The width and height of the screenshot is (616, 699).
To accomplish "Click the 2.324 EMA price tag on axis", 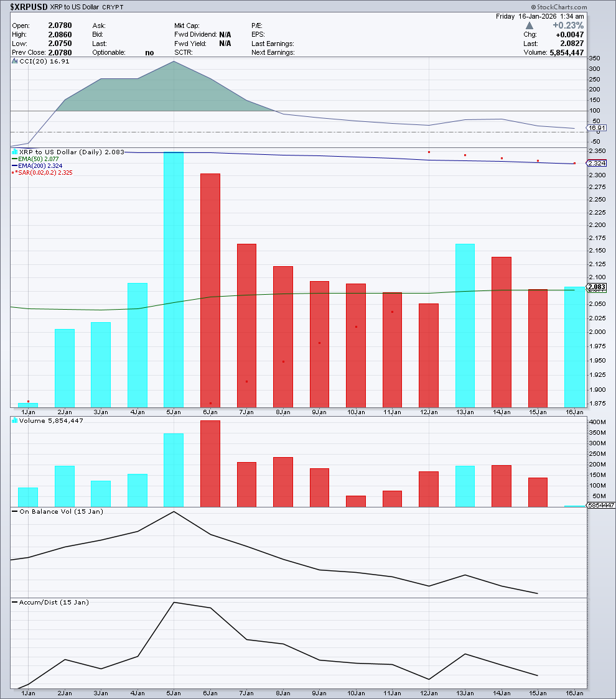I will tap(597, 163).
